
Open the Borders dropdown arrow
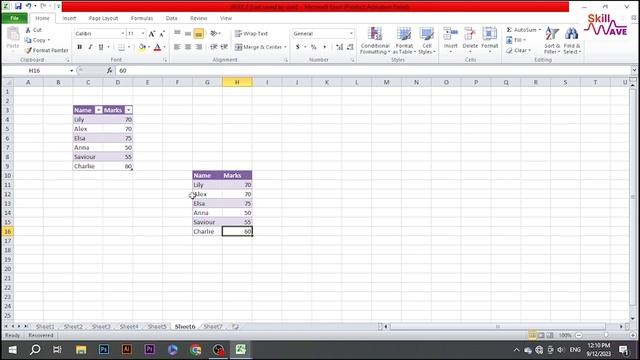click(x=129, y=47)
